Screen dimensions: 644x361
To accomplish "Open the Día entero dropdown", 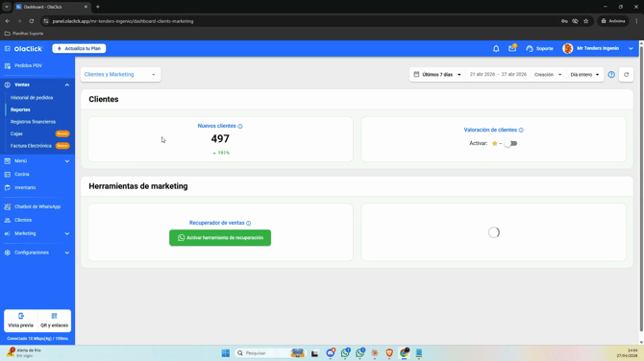I will coord(584,75).
